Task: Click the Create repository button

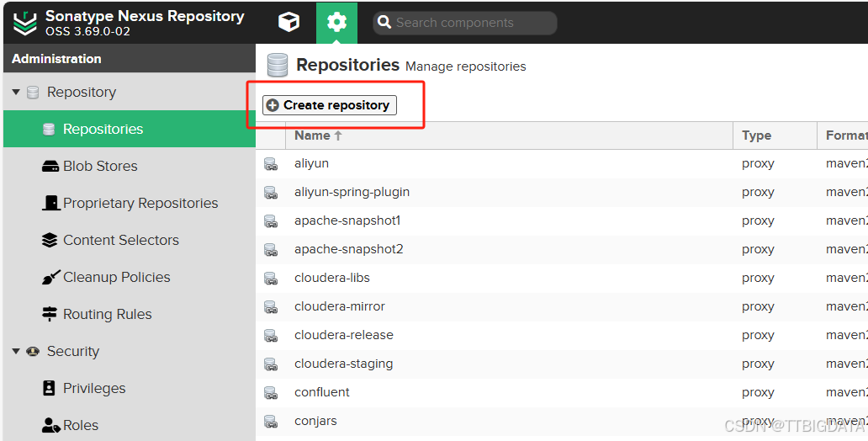Action: click(x=330, y=104)
